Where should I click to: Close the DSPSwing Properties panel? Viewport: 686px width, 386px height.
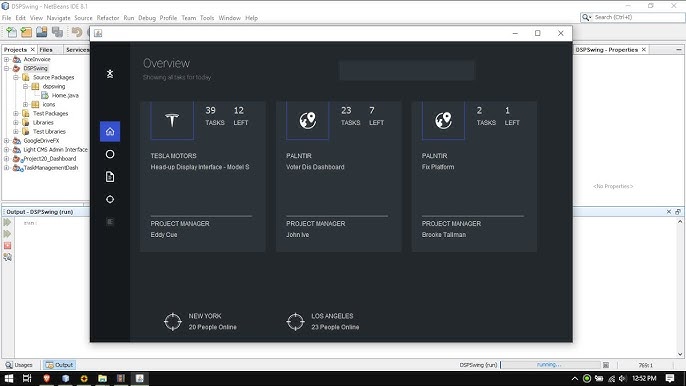coord(644,50)
